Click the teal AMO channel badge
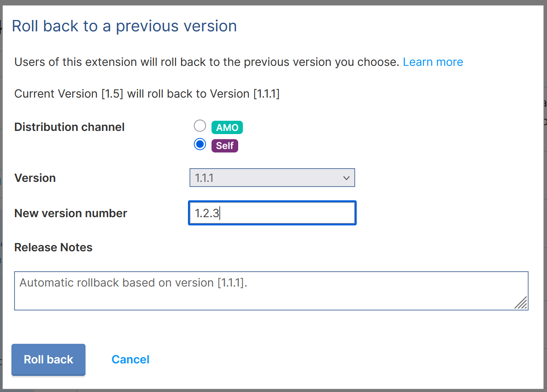Viewport: 547px width, 392px height. [x=227, y=127]
